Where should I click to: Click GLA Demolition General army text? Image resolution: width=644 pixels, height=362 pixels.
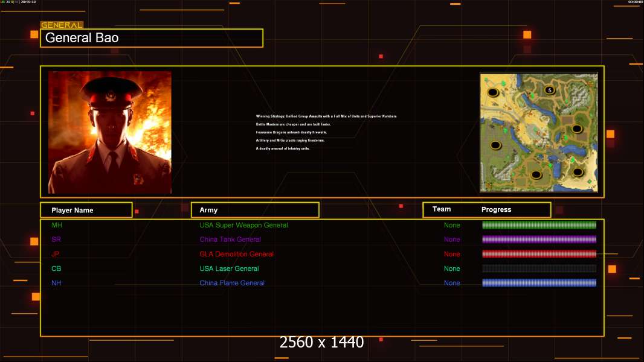pyautogui.click(x=237, y=254)
